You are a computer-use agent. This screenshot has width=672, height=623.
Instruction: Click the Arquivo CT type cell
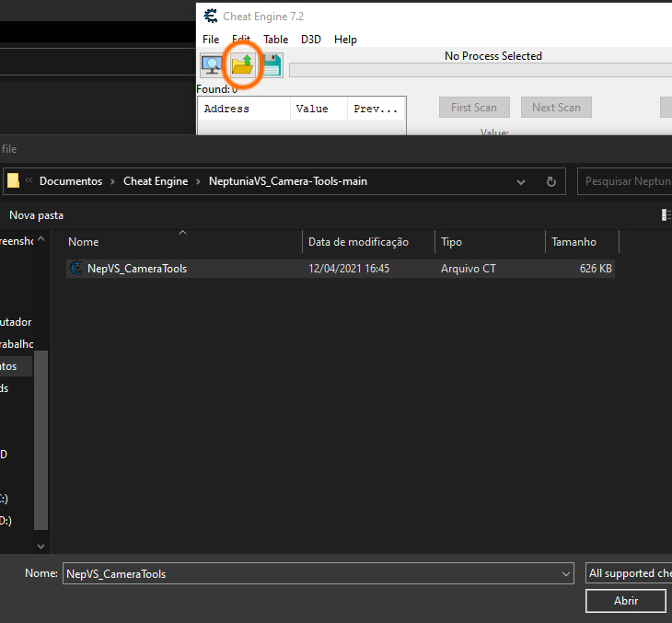coord(468,269)
